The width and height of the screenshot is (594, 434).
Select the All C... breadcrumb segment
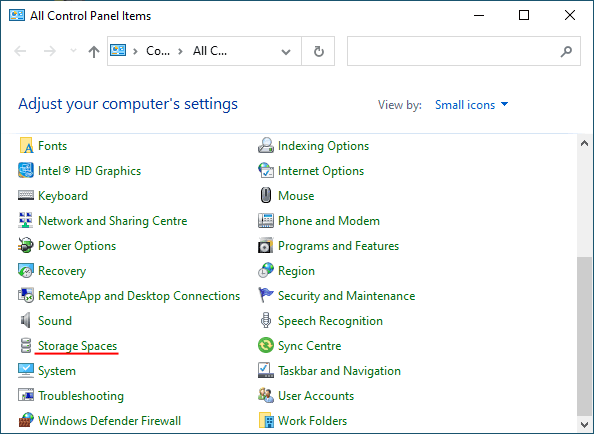point(210,51)
